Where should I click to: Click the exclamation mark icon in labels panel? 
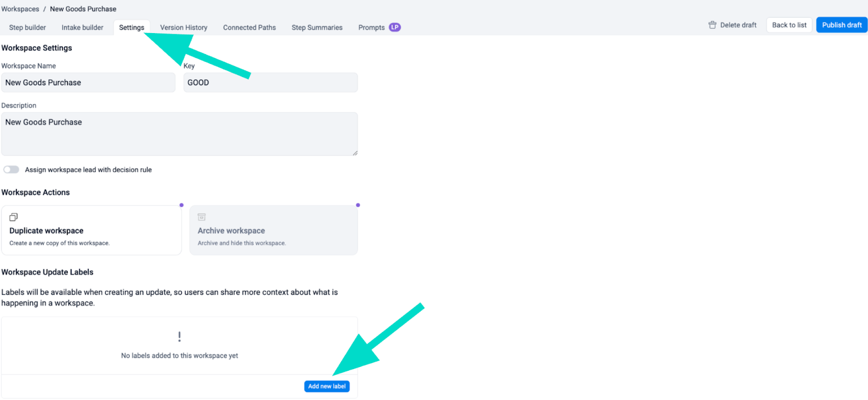pos(180,337)
